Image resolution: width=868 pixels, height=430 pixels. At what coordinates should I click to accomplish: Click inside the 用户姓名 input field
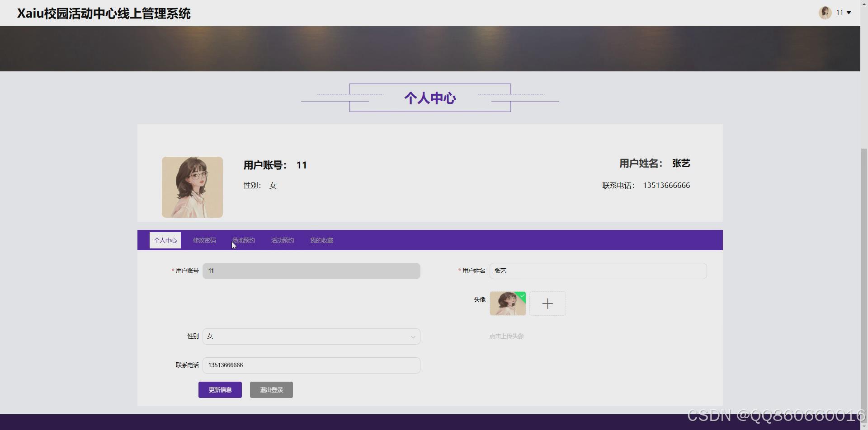click(598, 271)
